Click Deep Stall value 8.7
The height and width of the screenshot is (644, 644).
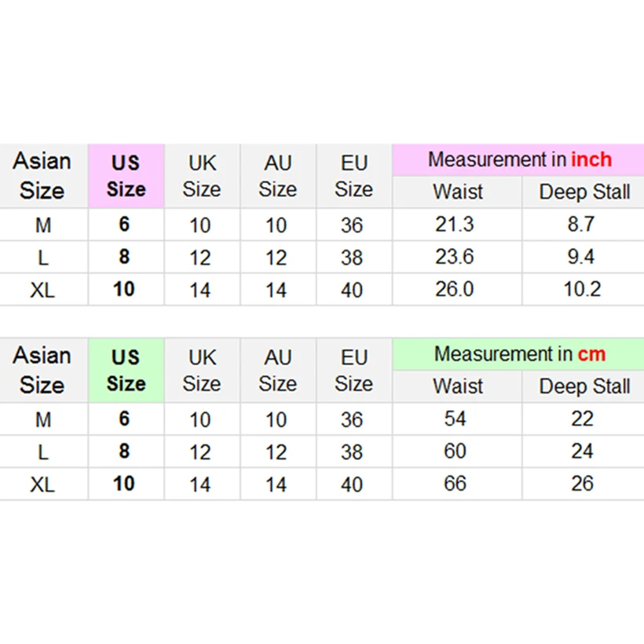[x=582, y=225]
